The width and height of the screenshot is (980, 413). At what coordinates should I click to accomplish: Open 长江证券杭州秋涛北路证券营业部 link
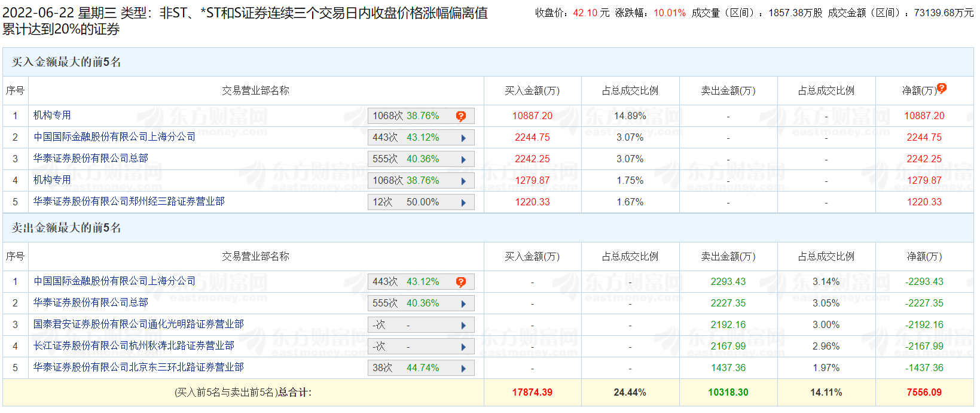(x=134, y=346)
